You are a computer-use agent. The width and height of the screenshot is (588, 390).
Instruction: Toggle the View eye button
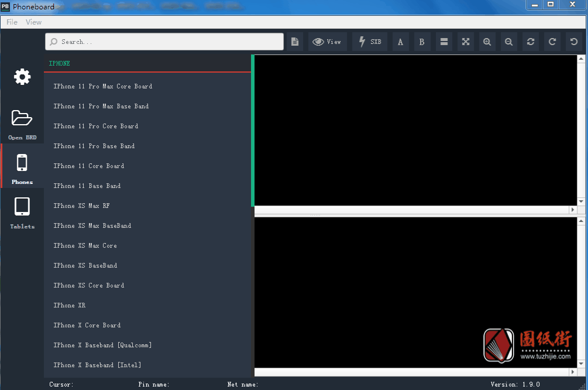328,42
